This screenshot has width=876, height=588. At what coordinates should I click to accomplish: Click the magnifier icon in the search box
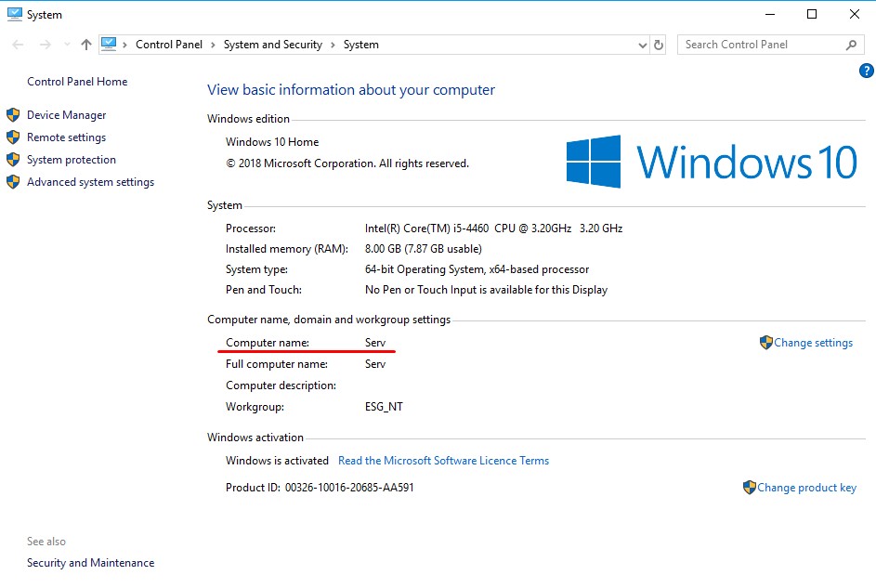tap(851, 45)
